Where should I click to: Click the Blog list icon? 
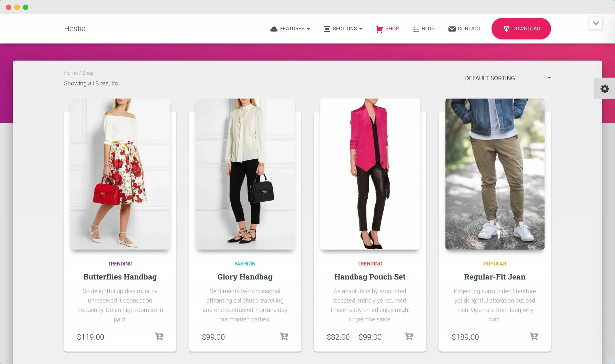pyautogui.click(x=416, y=29)
